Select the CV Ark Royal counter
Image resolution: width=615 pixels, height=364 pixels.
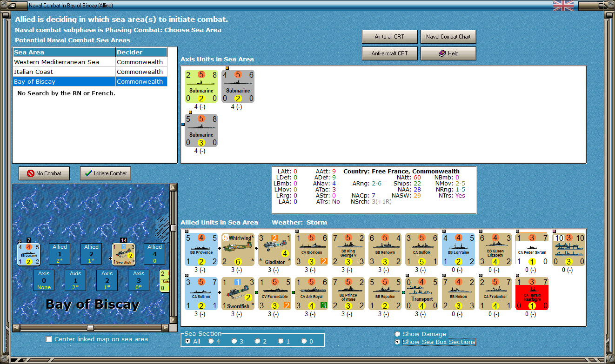point(312,294)
